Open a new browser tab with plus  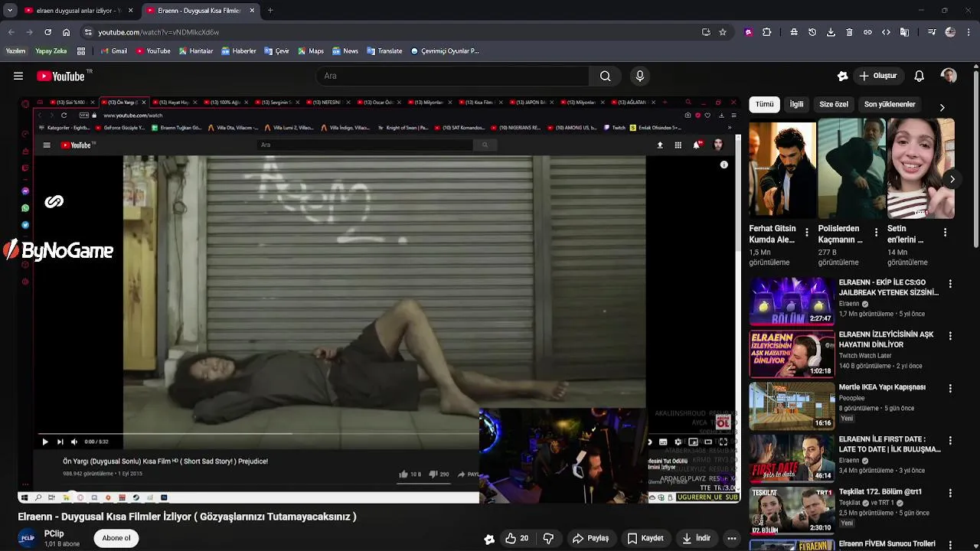[270, 11]
